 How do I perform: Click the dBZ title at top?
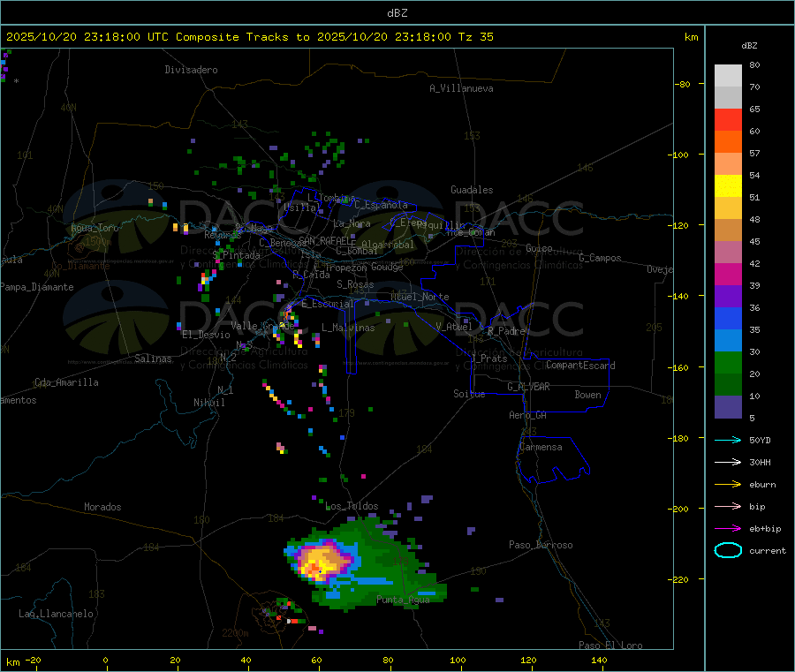pyautogui.click(x=397, y=13)
